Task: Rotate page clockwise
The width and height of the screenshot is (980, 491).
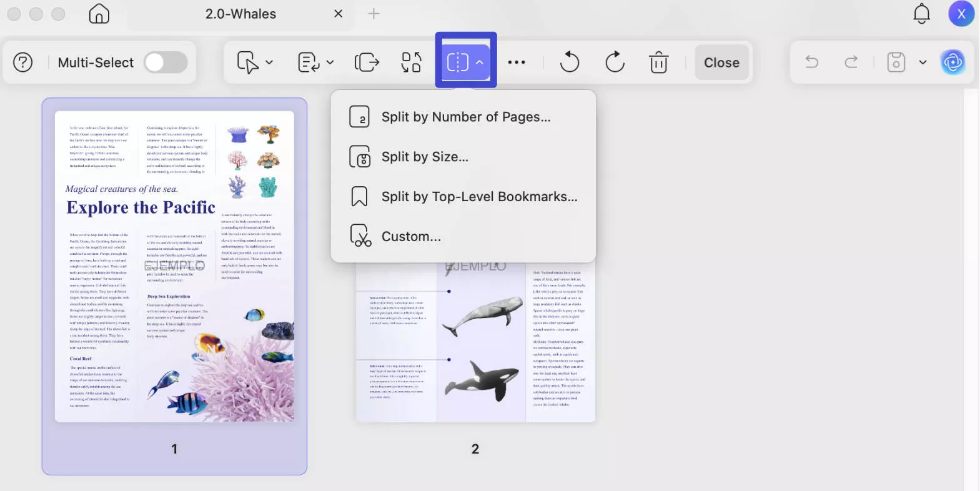Action: click(x=615, y=62)
